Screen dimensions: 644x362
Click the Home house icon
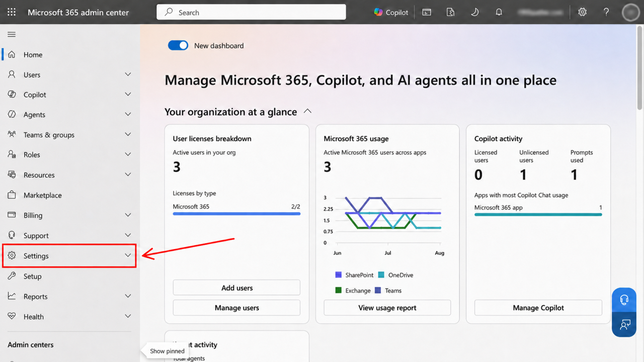(x=12, y=54)
